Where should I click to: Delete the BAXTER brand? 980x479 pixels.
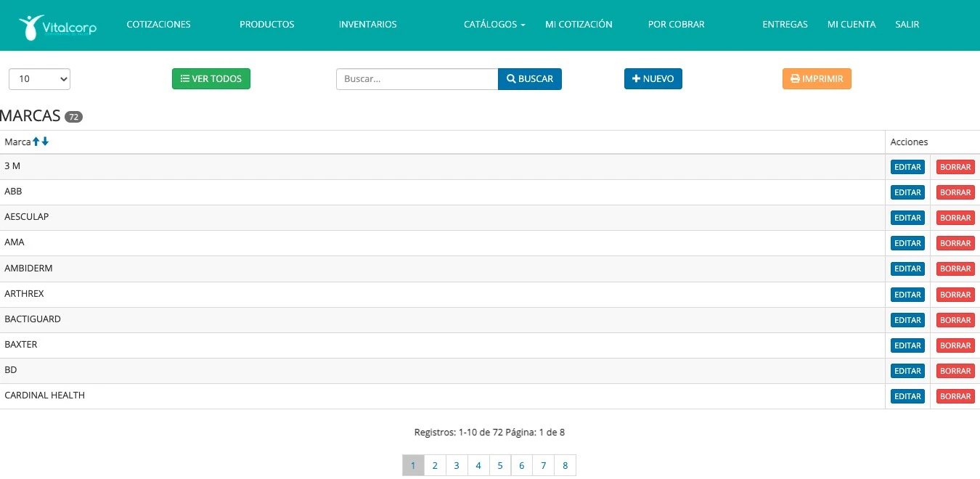coord(955,345)
